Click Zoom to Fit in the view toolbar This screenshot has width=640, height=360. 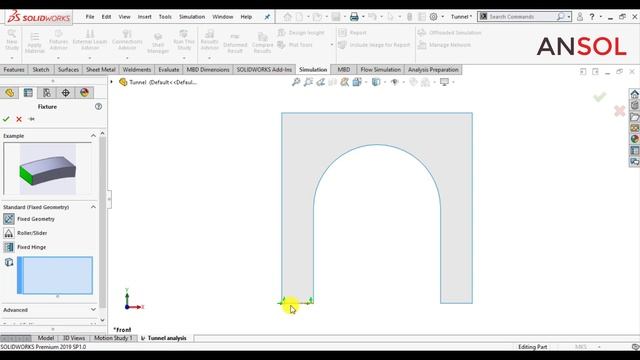[x=296, y=82]
